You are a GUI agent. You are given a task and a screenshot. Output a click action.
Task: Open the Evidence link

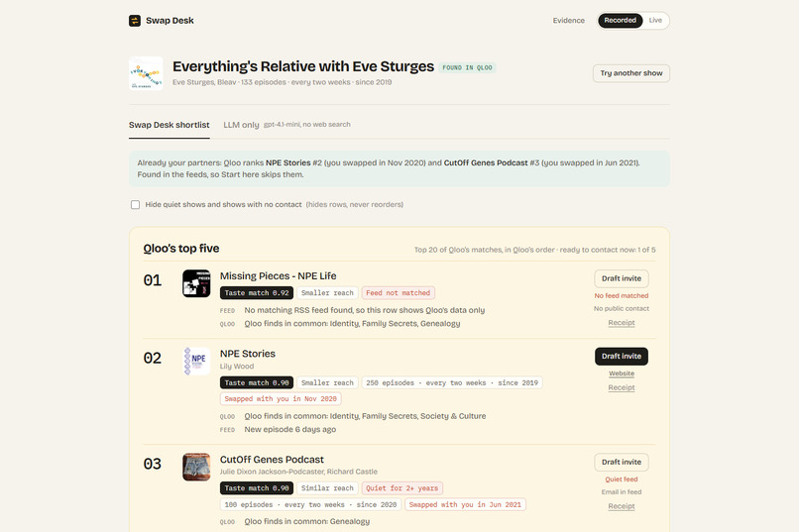[x=569, y=21]
